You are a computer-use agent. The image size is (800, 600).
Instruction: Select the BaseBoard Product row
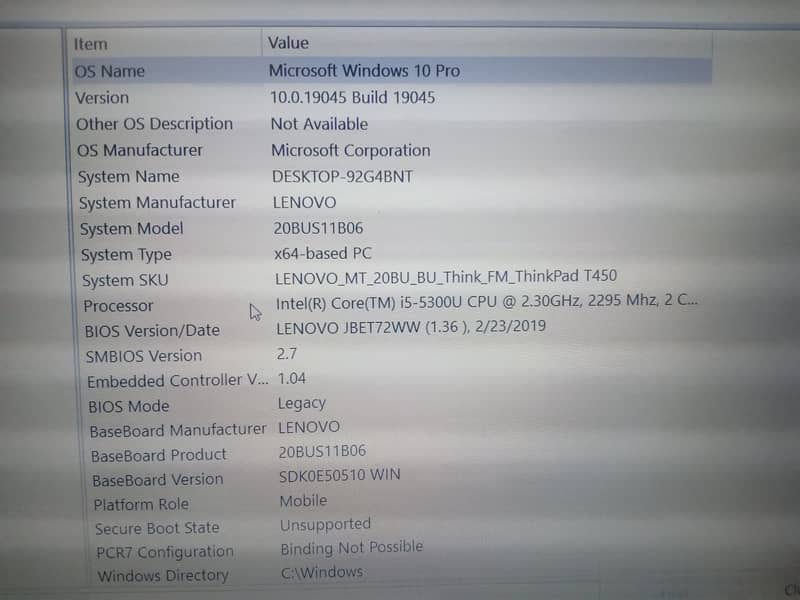pyautogui.click(x=158, y=455)
